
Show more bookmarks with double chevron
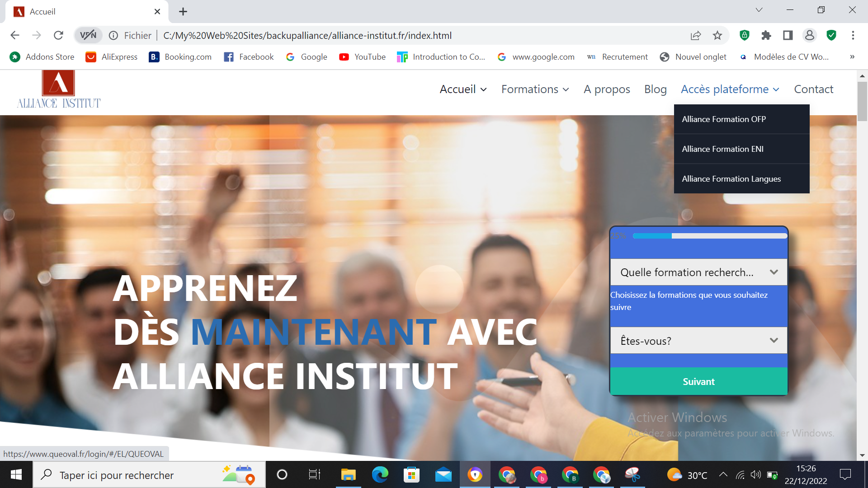pos(852,57)
